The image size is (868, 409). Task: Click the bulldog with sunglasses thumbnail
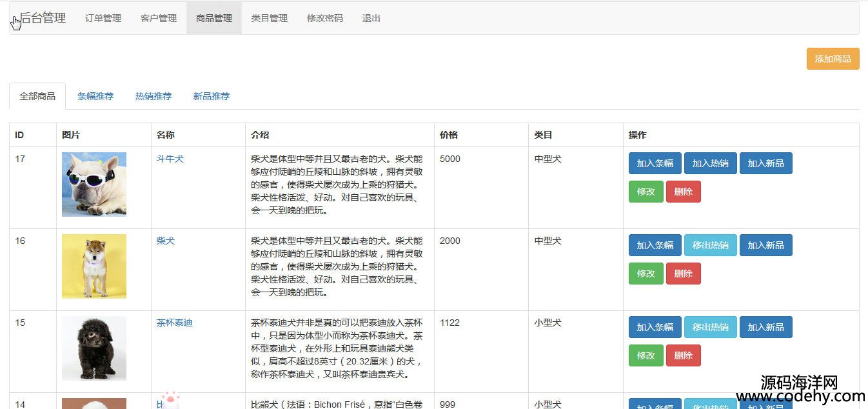(x=94, y=185)
